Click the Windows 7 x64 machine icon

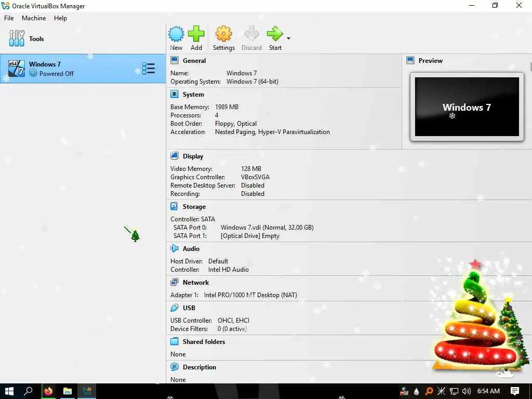(x=17, y=69)
